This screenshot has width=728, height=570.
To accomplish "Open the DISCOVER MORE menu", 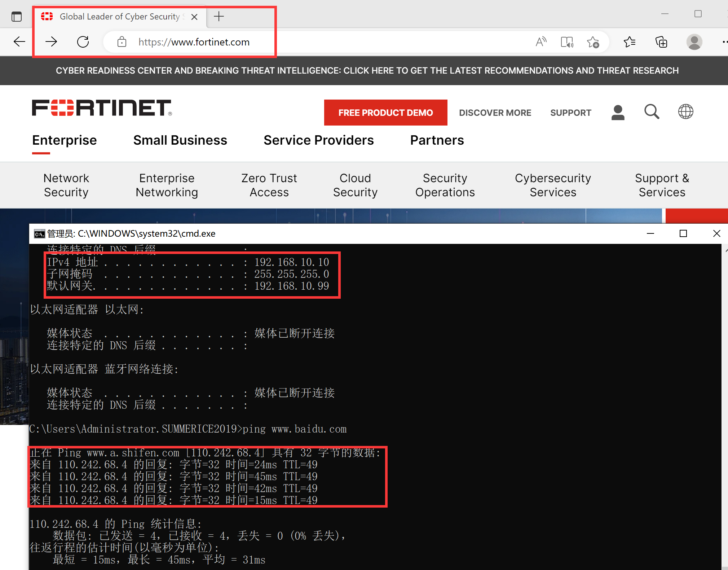I will [495, 113].
